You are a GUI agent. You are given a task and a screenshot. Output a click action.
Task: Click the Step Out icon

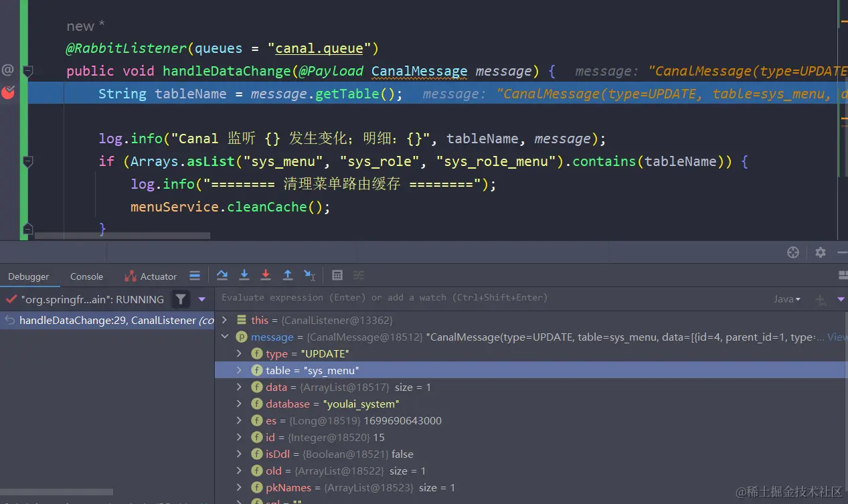click(288, 275)
